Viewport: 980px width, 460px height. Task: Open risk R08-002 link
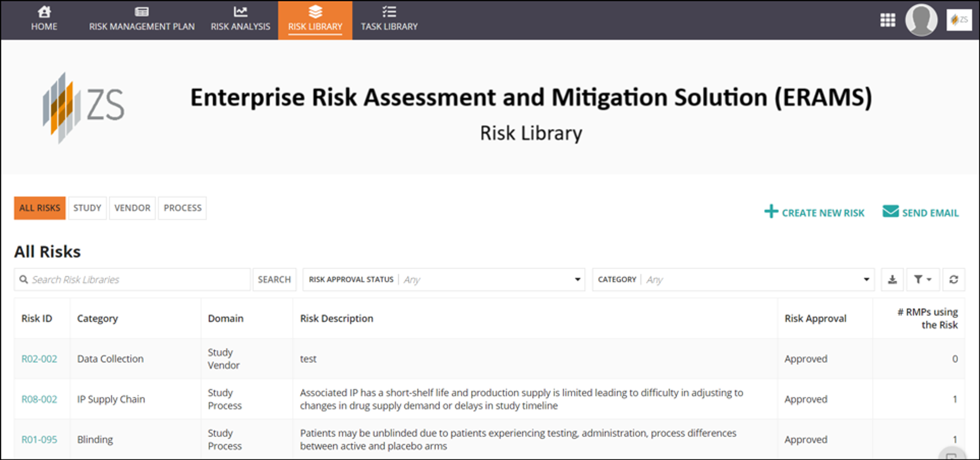click(x=39, y=399)
